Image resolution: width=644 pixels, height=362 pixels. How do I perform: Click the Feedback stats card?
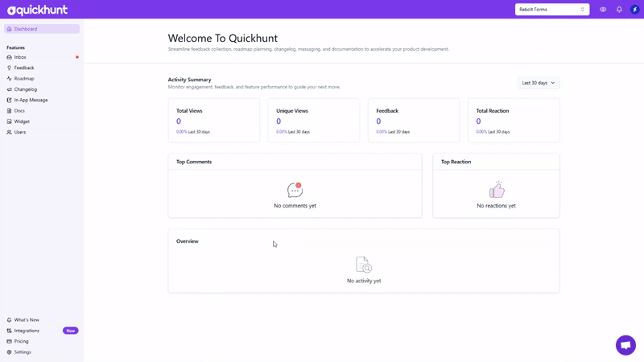coord(414,120)
